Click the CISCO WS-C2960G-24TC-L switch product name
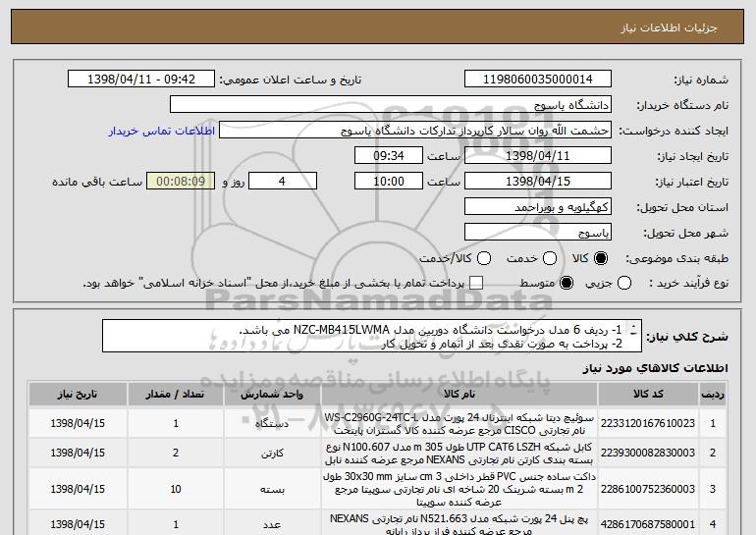The height and width of the screenshot is (535, 756). [459, 424]
